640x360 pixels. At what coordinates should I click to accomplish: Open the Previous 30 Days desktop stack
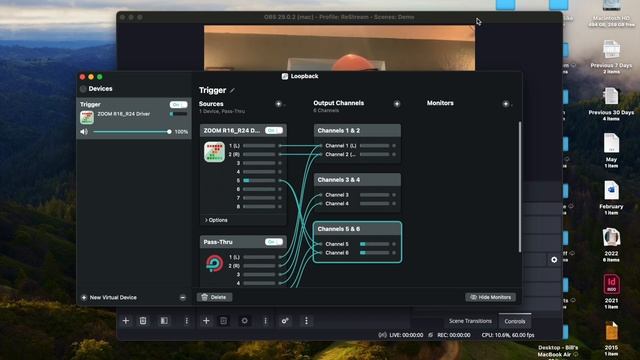coord(611,97)
